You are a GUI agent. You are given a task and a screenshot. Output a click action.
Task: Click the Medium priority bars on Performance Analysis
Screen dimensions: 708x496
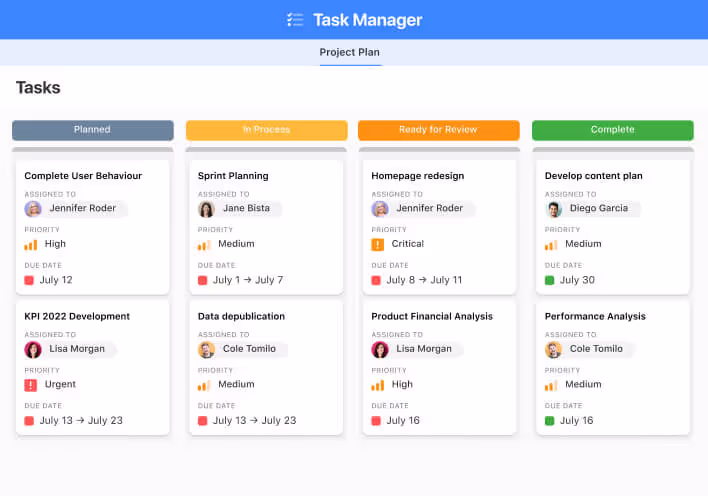pos(552,384)
